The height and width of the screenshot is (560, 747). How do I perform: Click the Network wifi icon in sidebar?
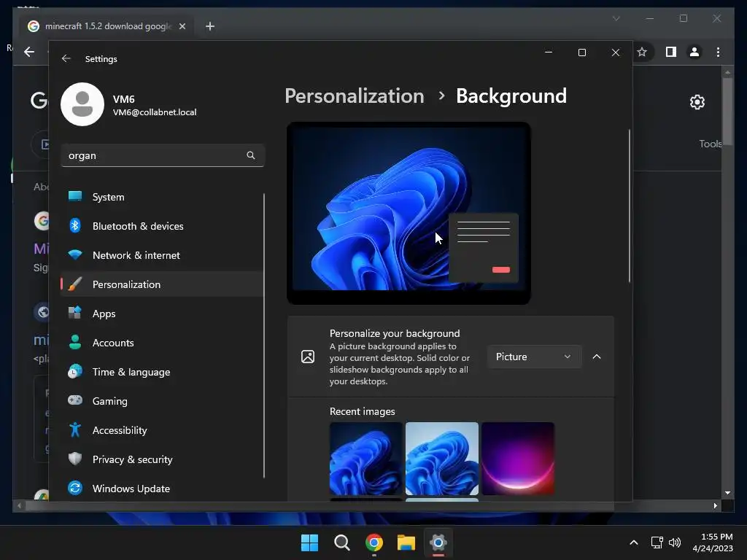tap(75, 254)
